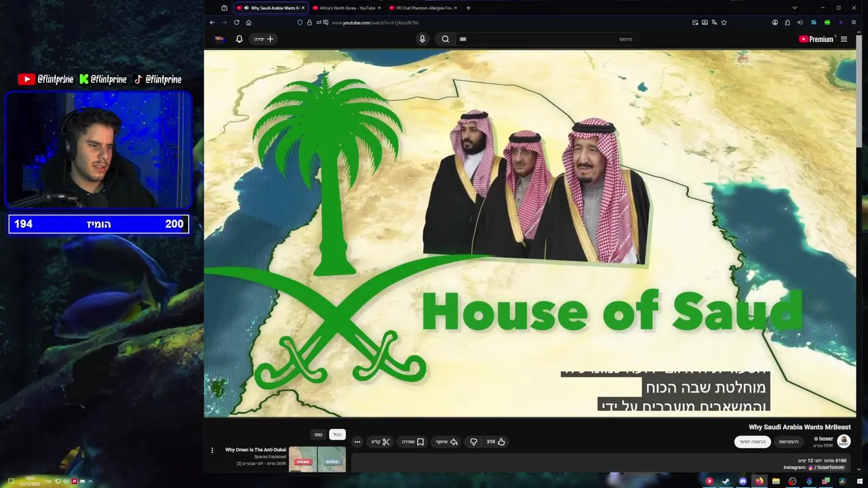Close the VR Chat Phantom Allergies tab

[456, 8]
